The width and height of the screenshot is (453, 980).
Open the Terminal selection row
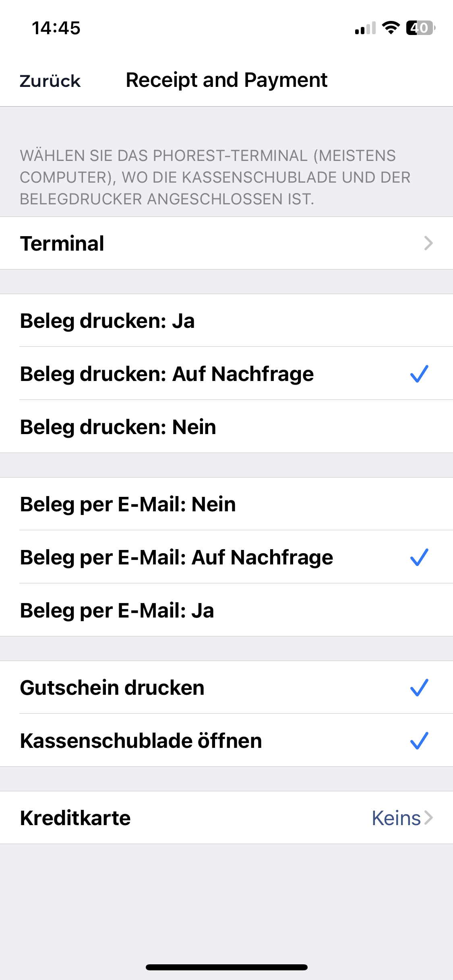(x=226, y=243)
